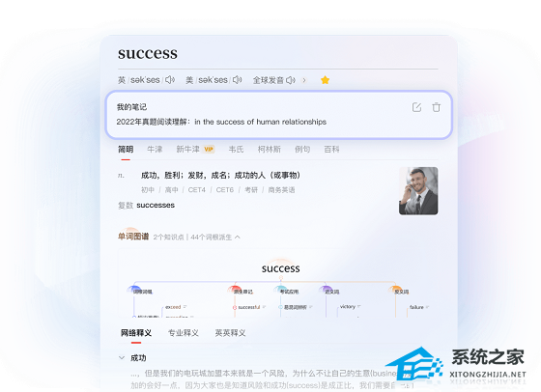
Task: Switch to the 专业释义 tab
Action: (x=184, y=333)
